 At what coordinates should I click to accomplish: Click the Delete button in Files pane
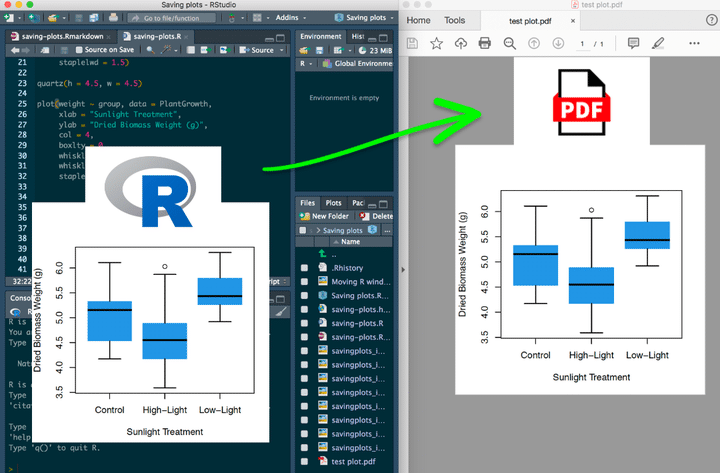tap(378, 216)
